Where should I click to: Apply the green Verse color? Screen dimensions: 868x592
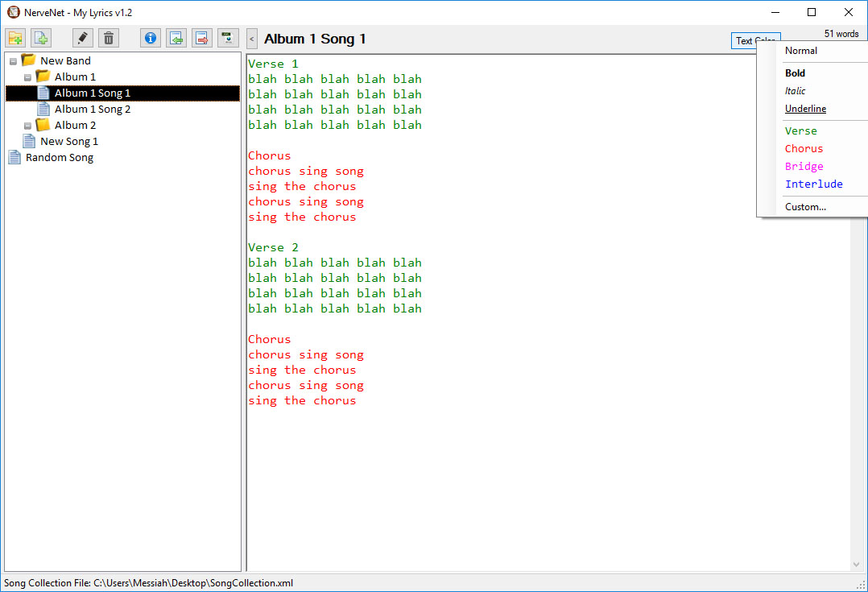(x=800, y=131)
